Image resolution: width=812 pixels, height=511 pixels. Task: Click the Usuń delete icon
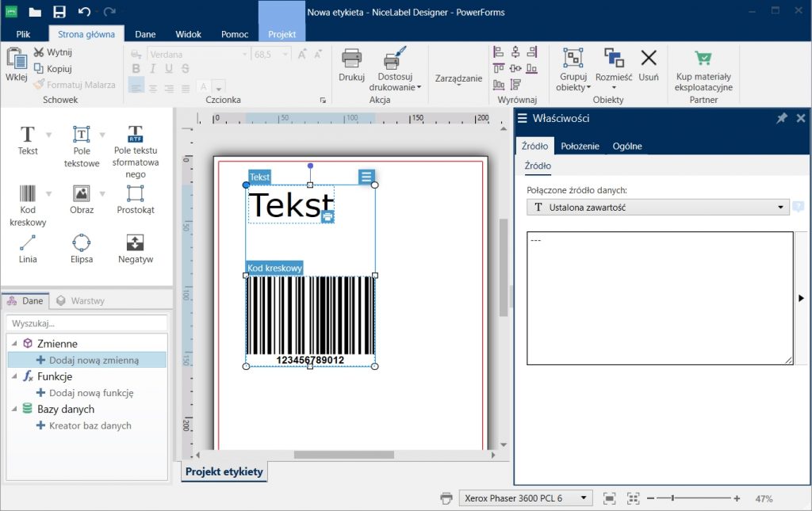649,58
